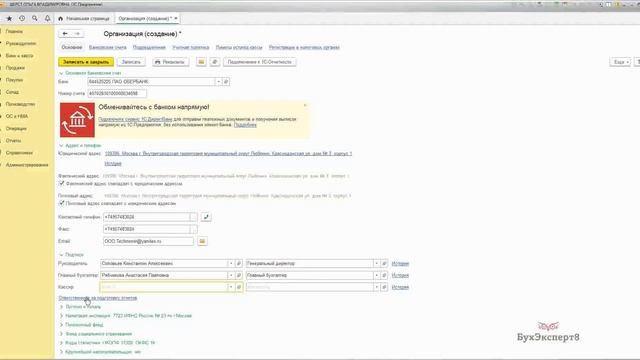
Task: Open the Кассир position dropdown
Action: (376, 287)
